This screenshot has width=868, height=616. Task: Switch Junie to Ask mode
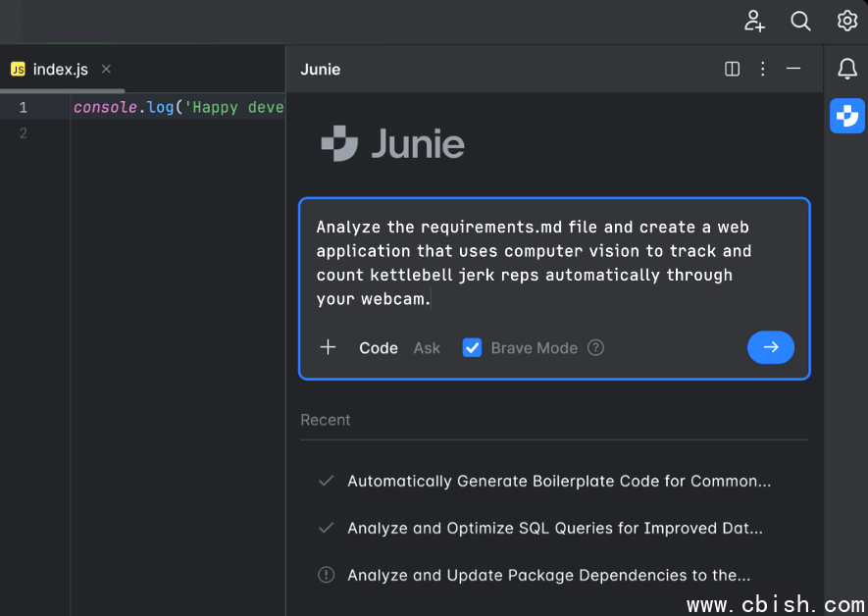[427, 348]
